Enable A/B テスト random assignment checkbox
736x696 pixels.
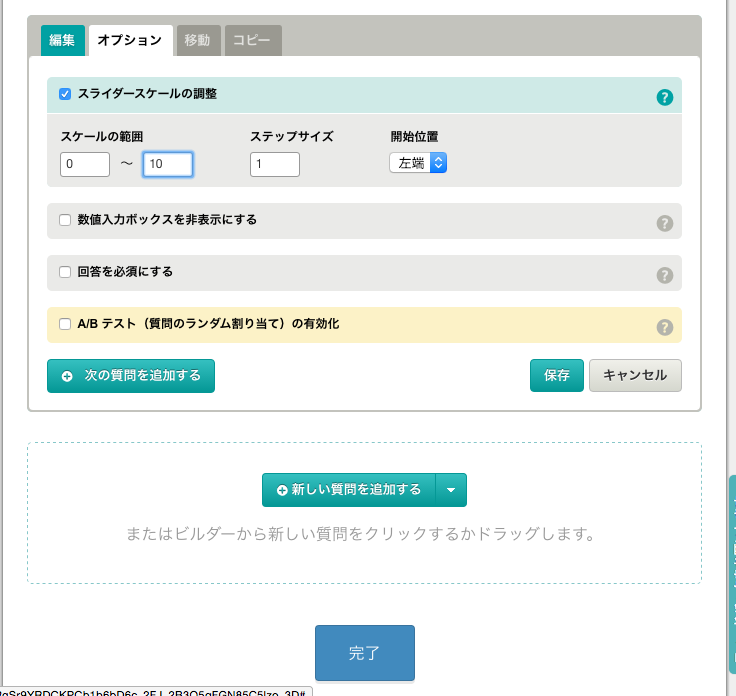point(65,324)
